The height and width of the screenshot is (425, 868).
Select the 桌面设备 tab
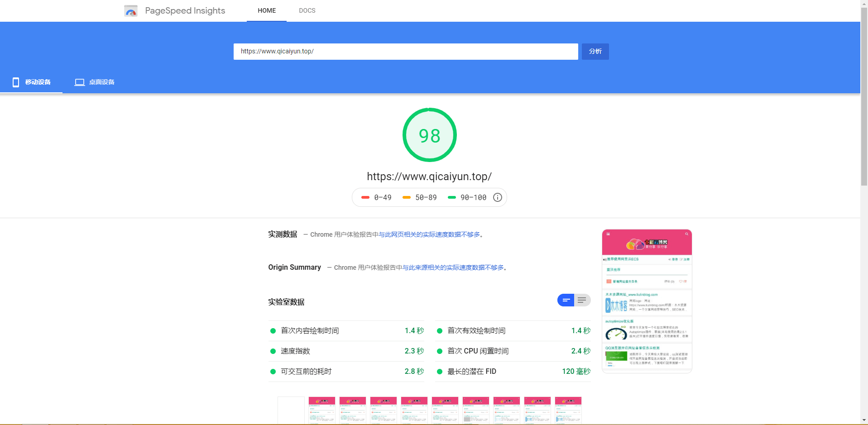point(101,82)
